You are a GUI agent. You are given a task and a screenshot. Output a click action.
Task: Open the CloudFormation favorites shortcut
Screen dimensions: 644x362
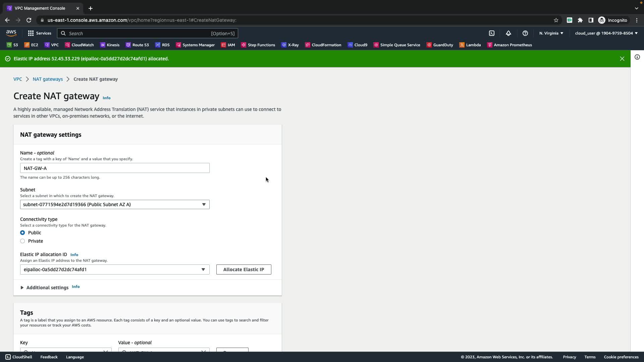click(x=323, y=45)
